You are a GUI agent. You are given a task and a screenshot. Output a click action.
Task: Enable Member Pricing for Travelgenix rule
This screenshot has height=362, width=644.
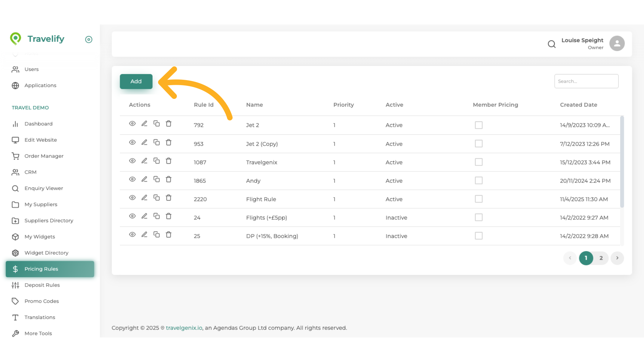(x=479, y=162)
